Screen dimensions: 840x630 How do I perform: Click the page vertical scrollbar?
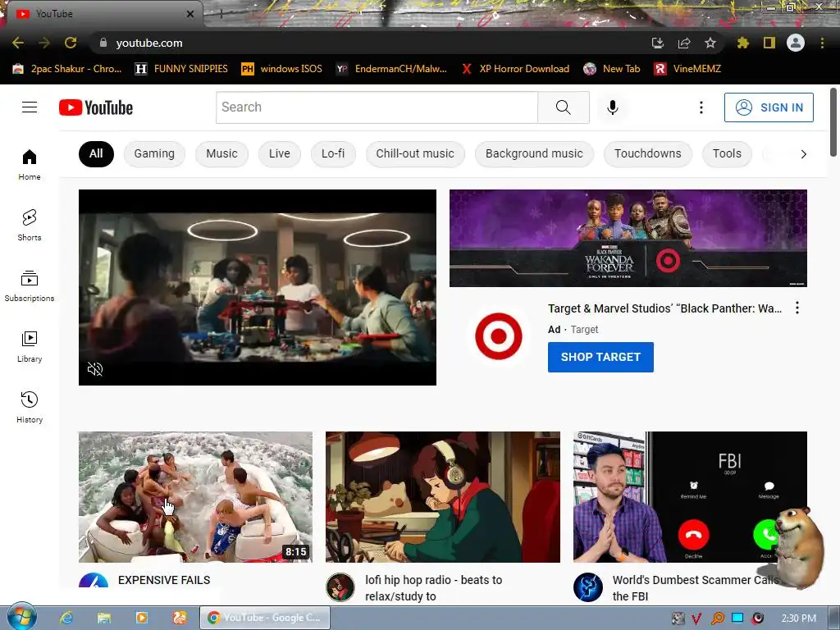coord(833,122)
